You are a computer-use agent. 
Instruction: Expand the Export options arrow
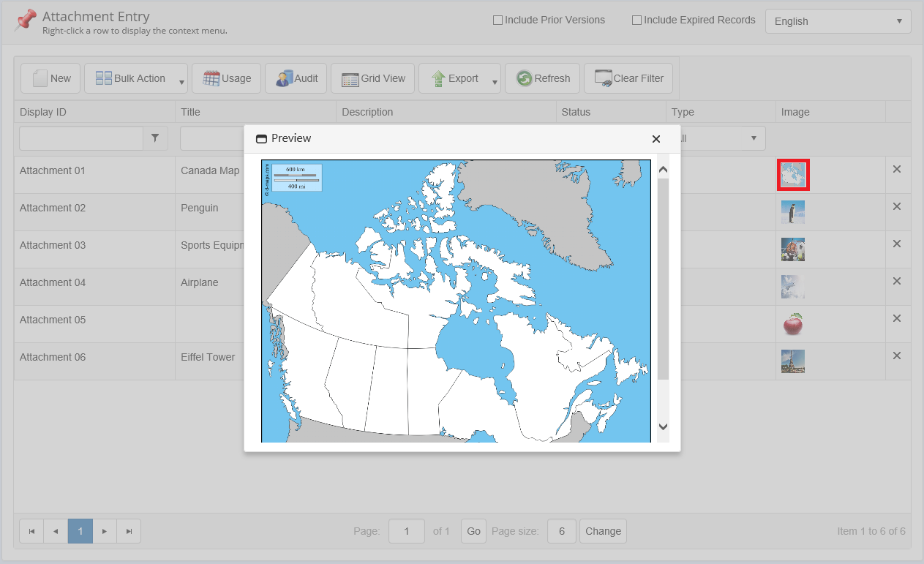click(495, 82)
